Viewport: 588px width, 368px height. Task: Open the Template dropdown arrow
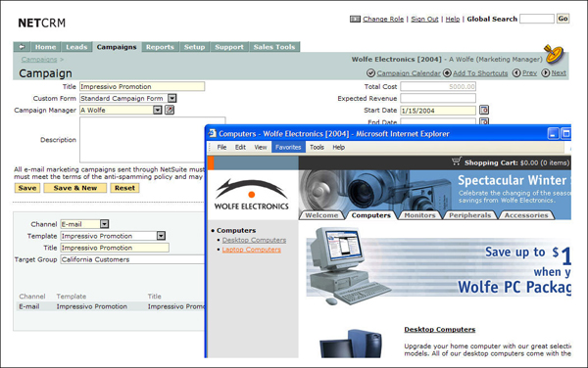point(161,236)
